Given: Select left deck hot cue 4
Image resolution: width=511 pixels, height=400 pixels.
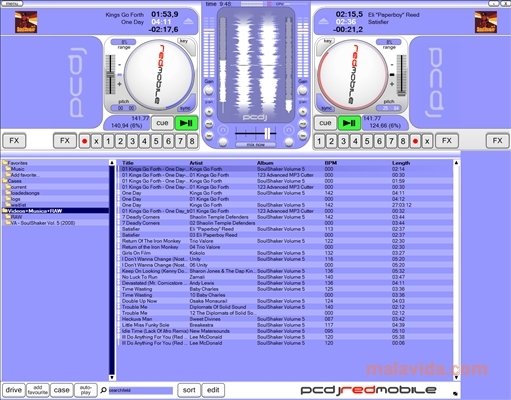Looking at the screenshot, I should 144,141.
